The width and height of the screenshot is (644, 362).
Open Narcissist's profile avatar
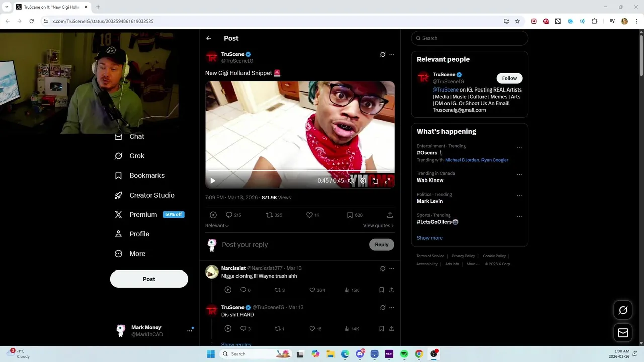pos(212,272)
